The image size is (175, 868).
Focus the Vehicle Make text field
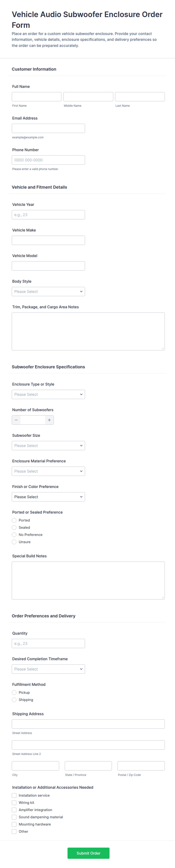tap(48, 240)
